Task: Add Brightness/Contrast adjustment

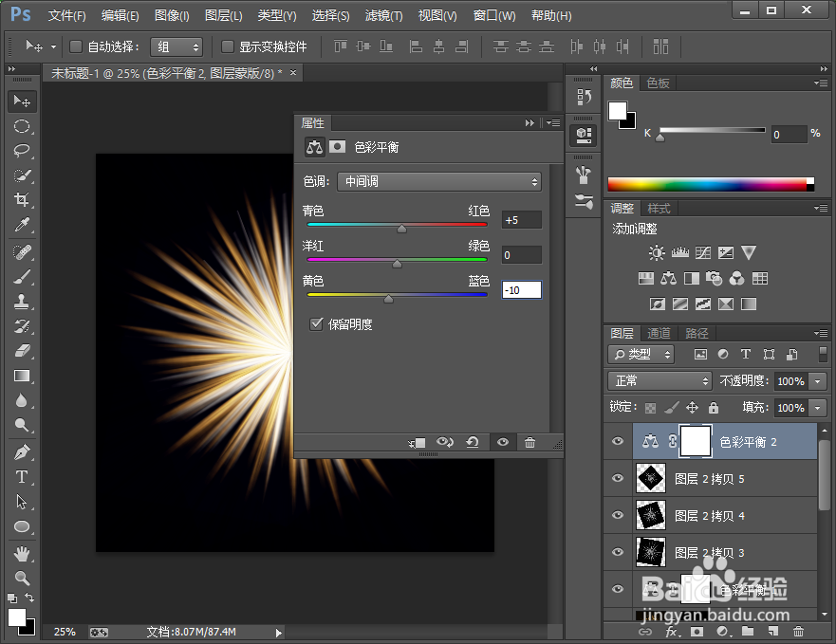Action: pyautogui.click(x=657, y=252)
